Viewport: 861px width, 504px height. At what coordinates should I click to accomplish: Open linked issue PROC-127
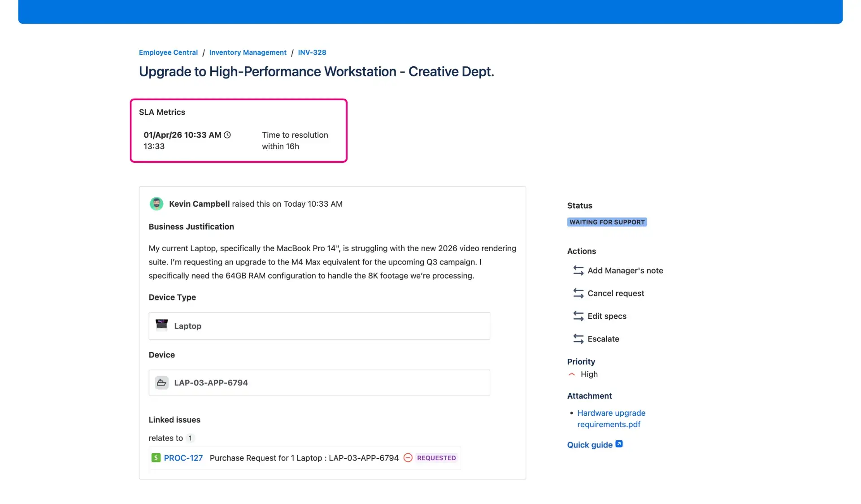[x=183, y=458]
